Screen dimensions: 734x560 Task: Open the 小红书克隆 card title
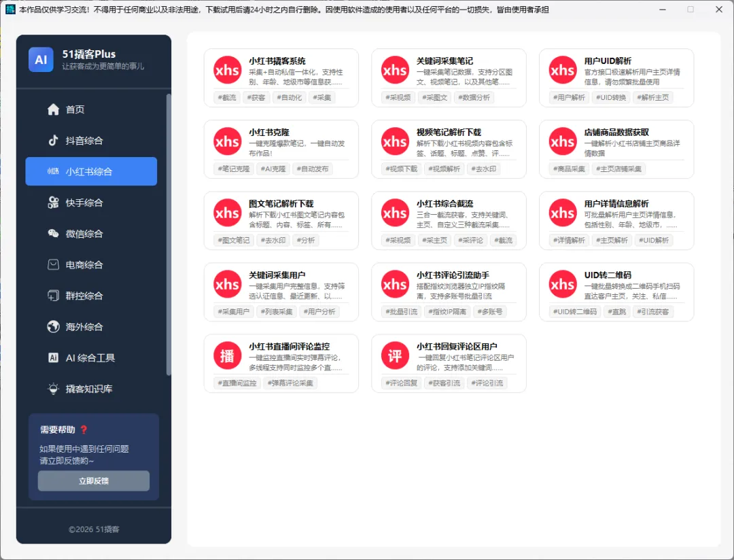(x=269, y=133)
